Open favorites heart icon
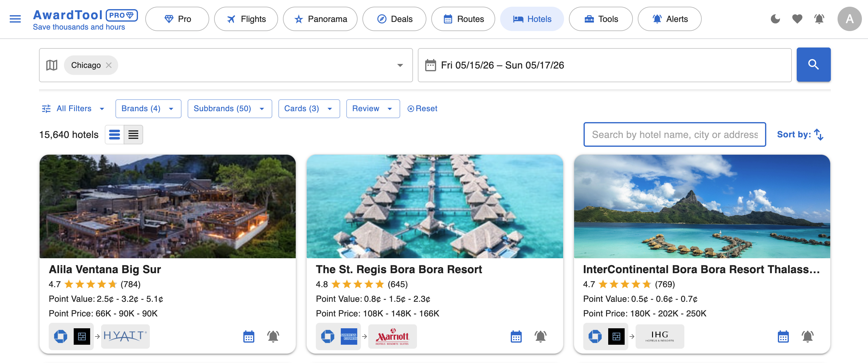 tap(797, 19)
